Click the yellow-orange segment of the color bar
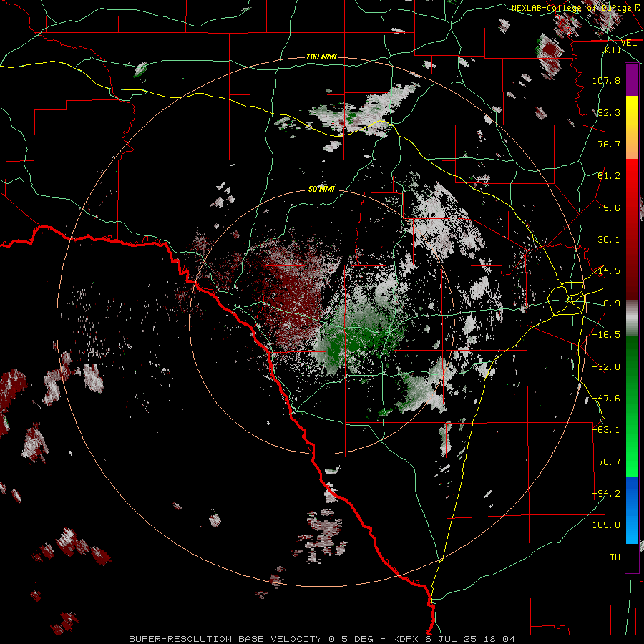The height and width of the screenshot is (644, 644). coord(632,127)
